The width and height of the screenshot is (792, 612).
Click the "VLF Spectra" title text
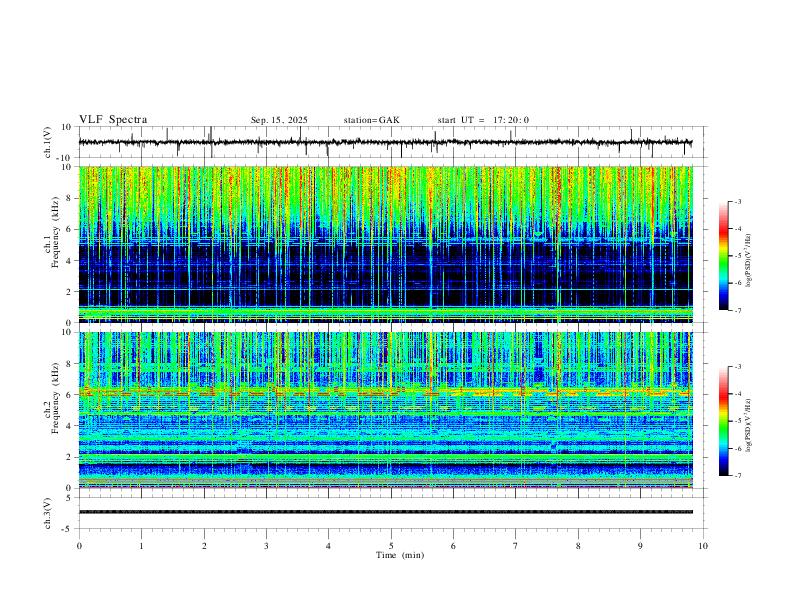113,120
